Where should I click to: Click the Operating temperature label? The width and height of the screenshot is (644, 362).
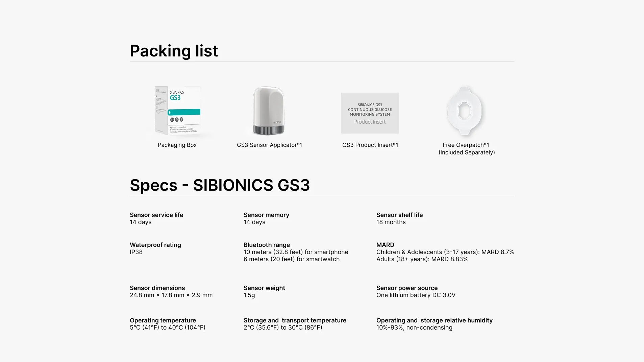pyautogui.click(x=163, y=320)
